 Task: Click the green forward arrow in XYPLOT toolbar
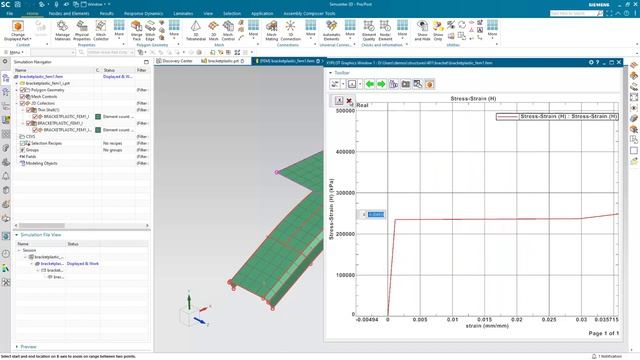[x=381, y=84]
